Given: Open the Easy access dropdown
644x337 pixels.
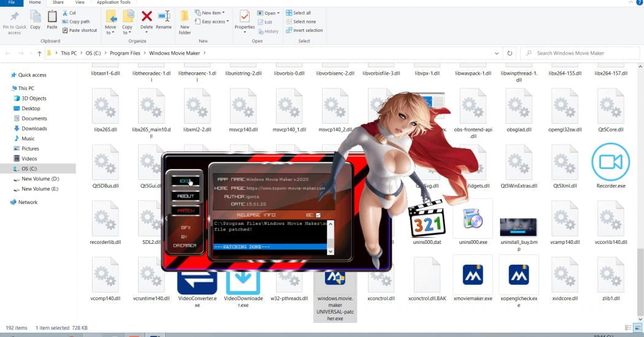Looking at the screenshot, I should coord(212,21).
